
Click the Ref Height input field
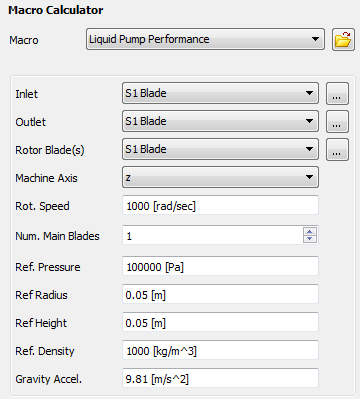coord(220,322)
